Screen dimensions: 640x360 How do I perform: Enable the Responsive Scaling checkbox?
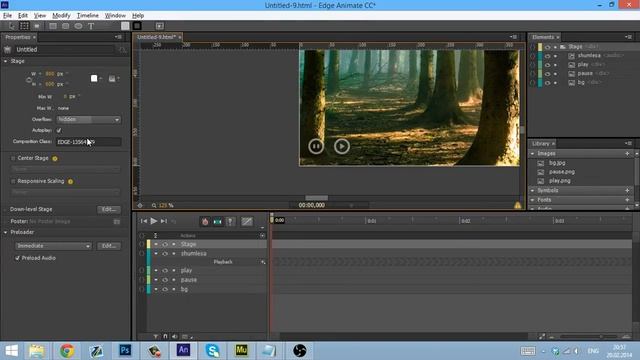click(x=13, y=181)
